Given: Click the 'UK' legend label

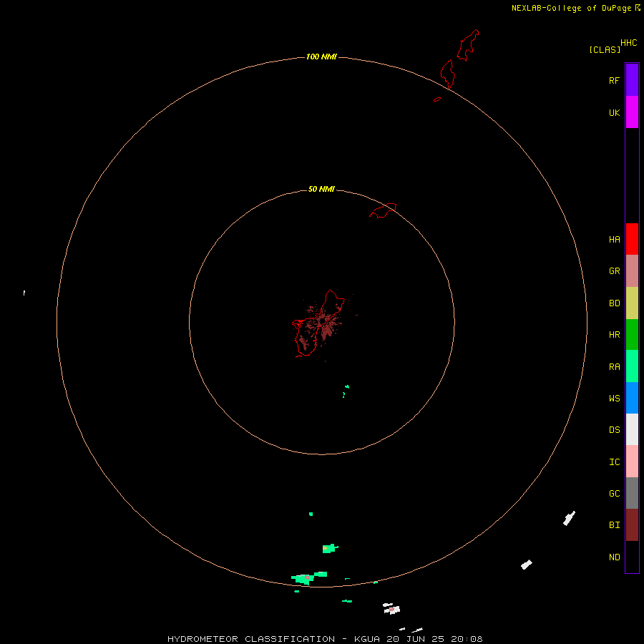Looking at the screenshot, I should coord(614,113).
